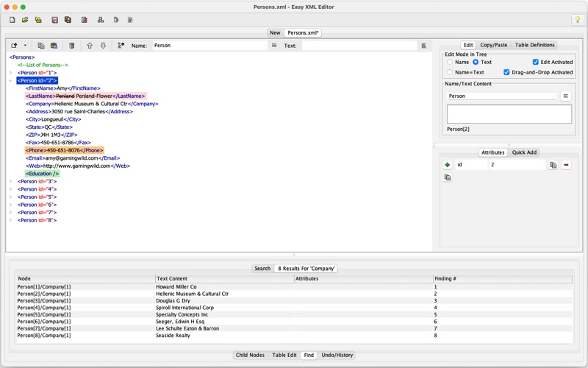Image resolution: width=588 pixels, height=368 pixels.
Task: Click the text align icon after Text field
Action: [424, 46]
